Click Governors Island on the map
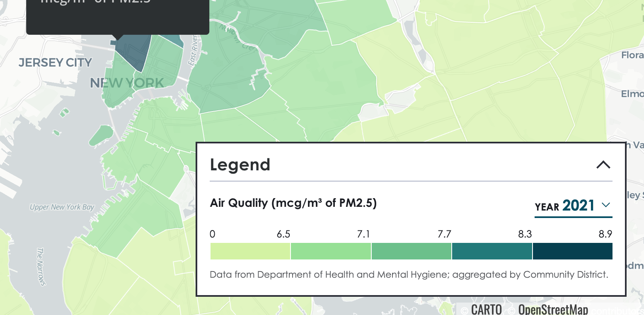Screen dimensions: 644x315 101,136
